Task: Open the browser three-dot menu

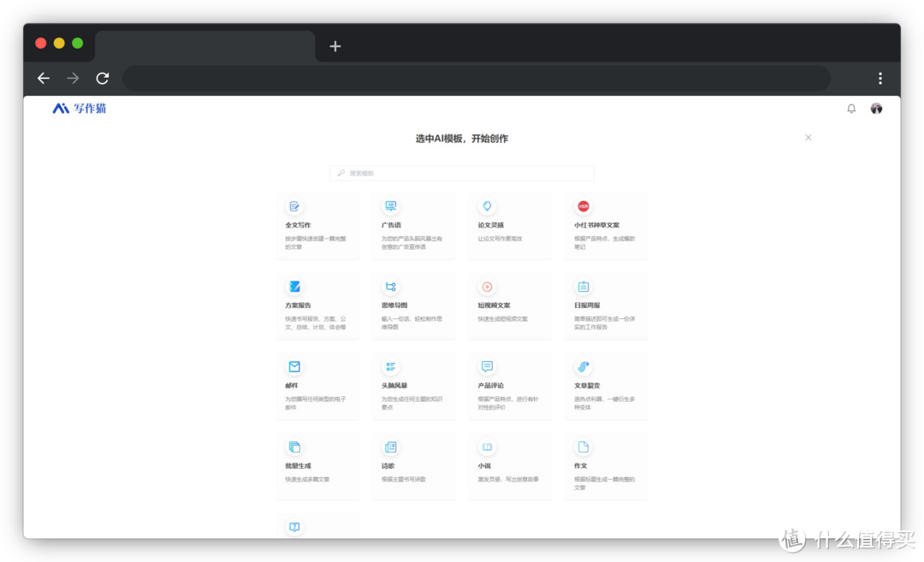Action: tap(880, 79)
